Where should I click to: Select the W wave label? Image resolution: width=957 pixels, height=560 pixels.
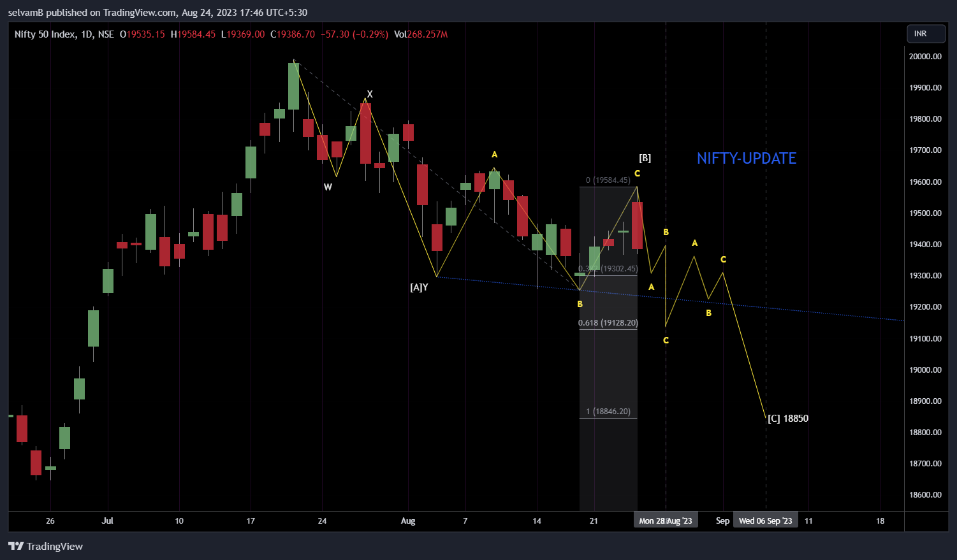tap(328, 187)
